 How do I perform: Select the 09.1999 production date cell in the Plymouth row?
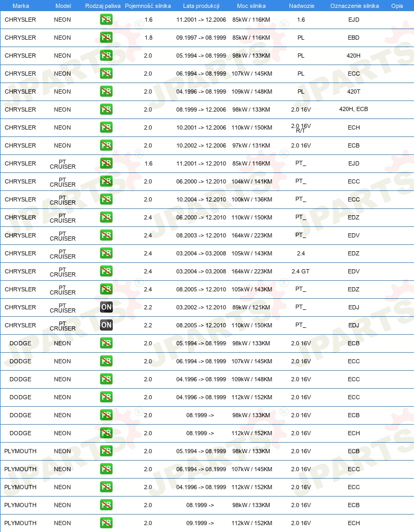click(x=200, y=523)
